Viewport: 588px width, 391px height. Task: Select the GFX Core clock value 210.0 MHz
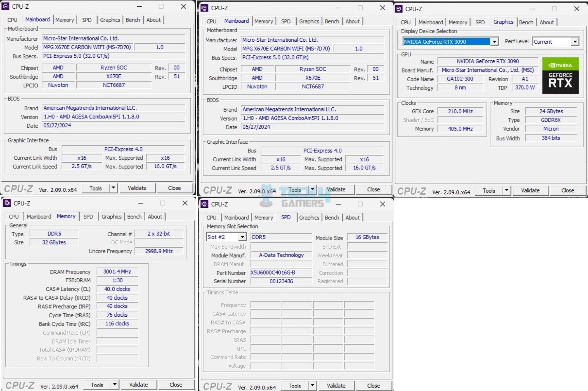460,111
